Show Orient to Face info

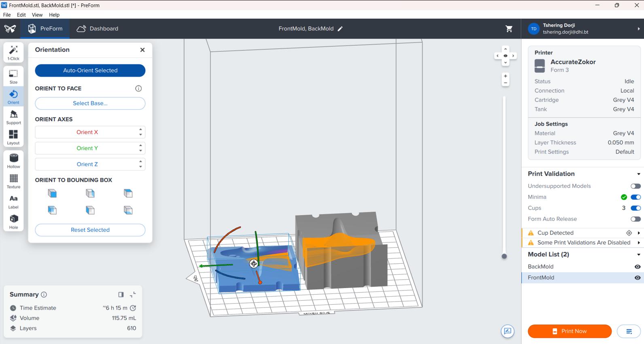point(138,88)
